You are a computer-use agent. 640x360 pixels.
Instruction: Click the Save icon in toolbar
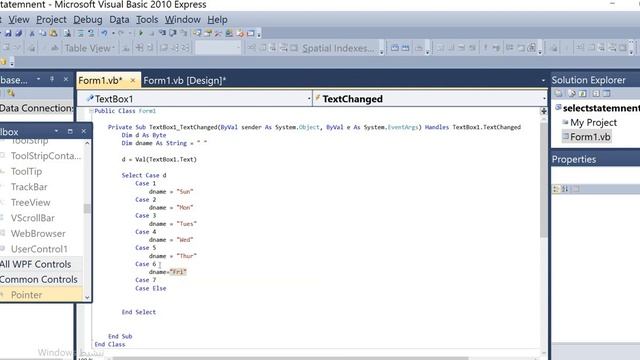pos(8,33)
